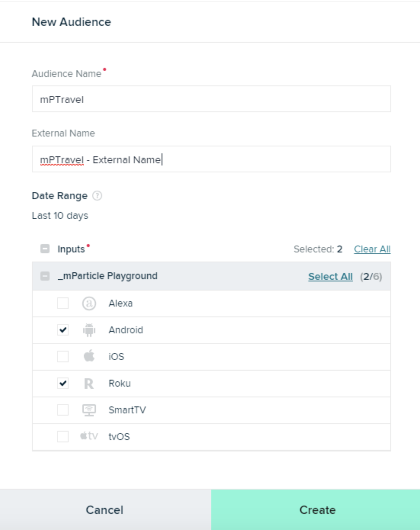Click the Inputs section label

(x=71, y=249)
